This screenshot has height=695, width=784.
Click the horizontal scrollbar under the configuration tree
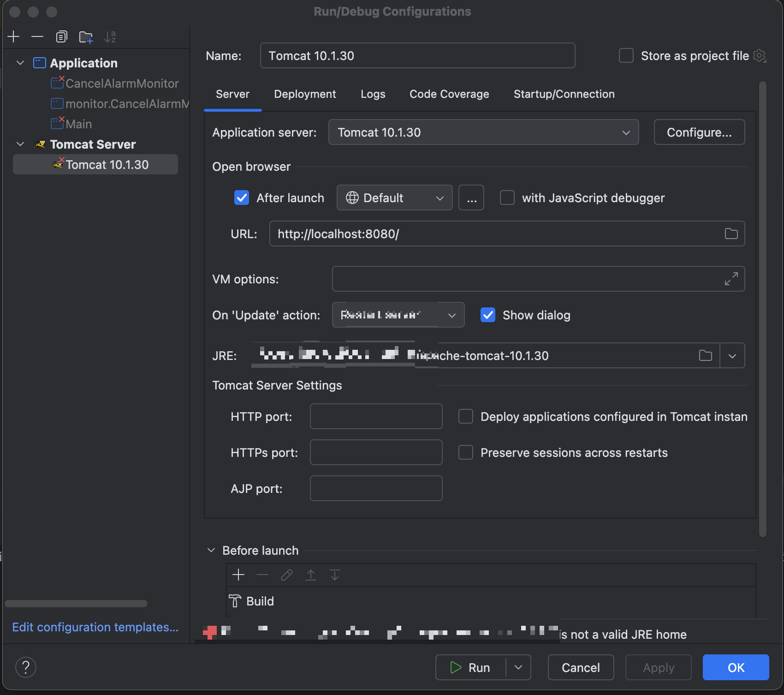pos(76,604)
